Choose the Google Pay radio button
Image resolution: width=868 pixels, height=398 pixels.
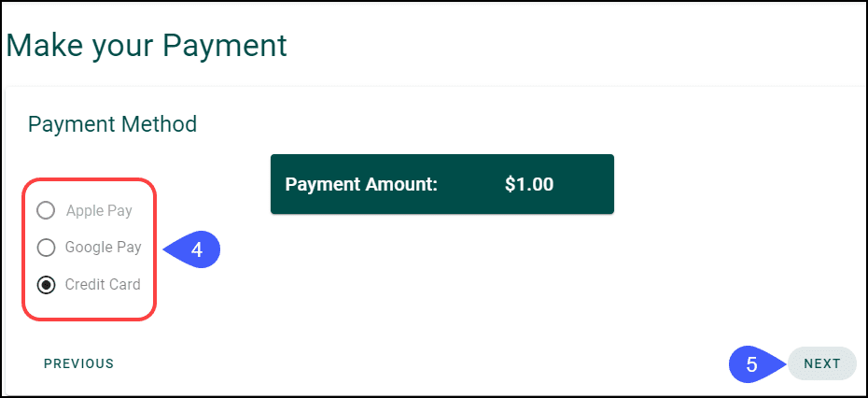45,248
